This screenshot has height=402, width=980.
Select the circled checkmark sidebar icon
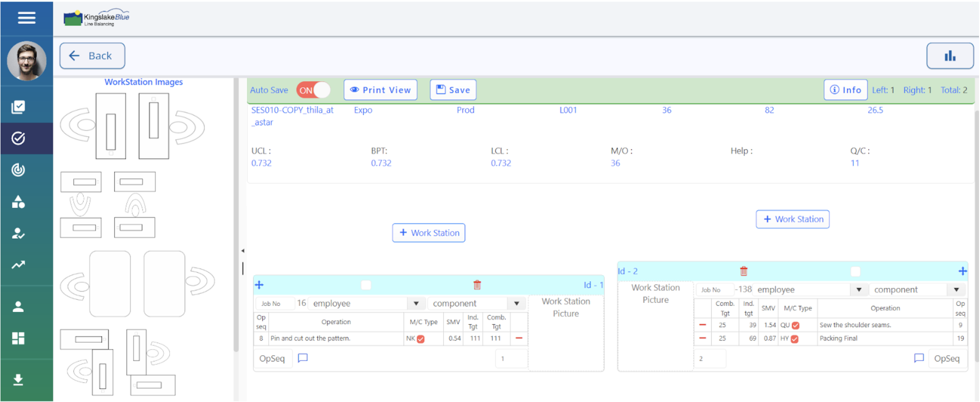click(x=18, y=138)
